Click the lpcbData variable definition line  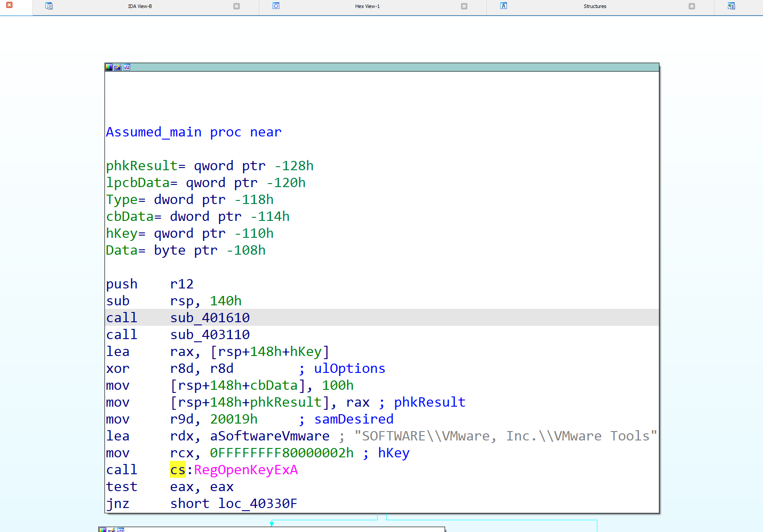click(205, 183)
